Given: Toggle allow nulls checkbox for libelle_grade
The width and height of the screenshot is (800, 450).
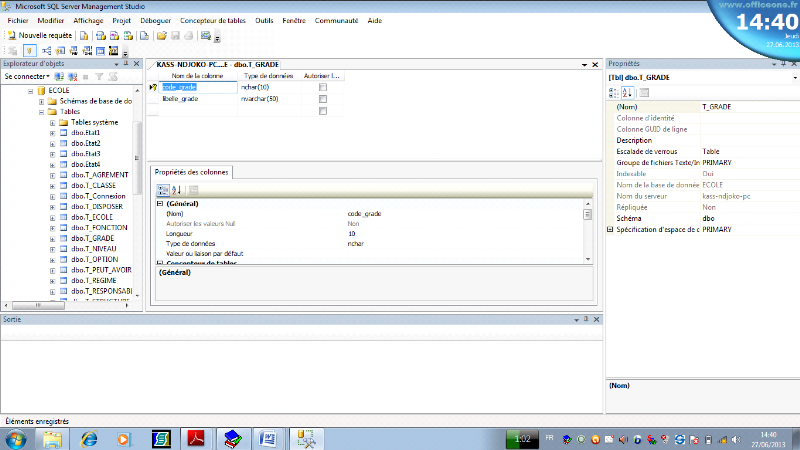Looking at the screenshot, I should point(323,99).
